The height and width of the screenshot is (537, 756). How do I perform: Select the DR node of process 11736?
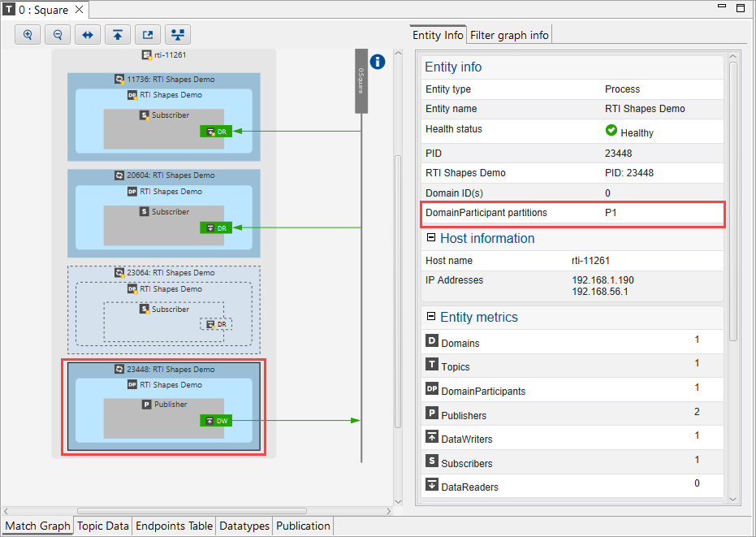pyautogui.click(x=216, y=132)
